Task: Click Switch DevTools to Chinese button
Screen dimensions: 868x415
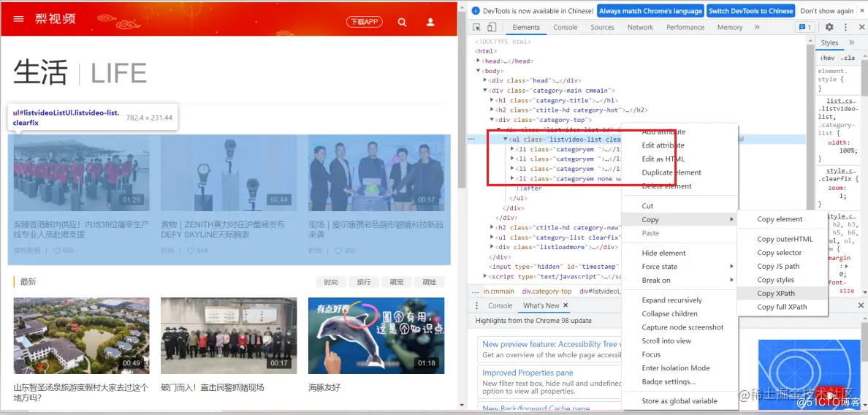Action: 750,11
